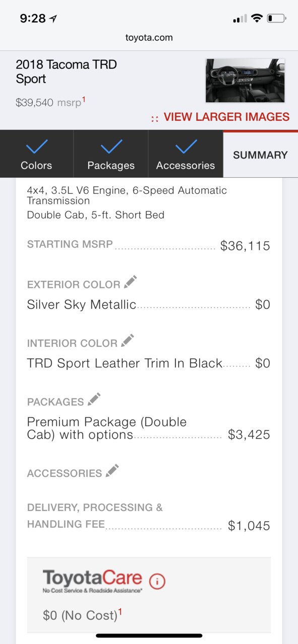Select the Summary tab
This screenshot has width=298, height=644.
point(261,155)
